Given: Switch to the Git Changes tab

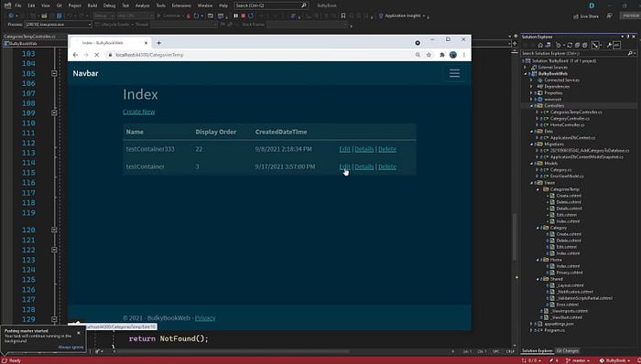Looking at the screenshot, I should [568, 350].
